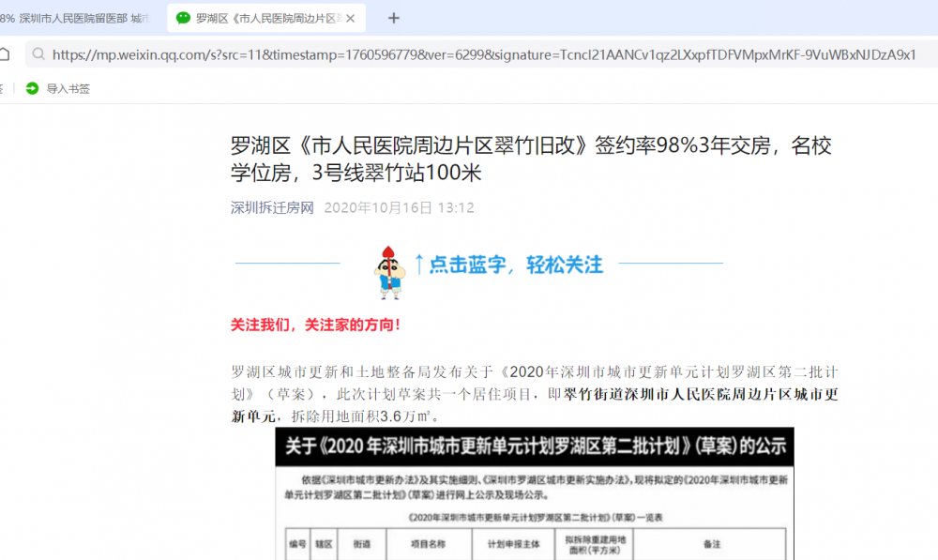Click the 点击蓝字，轻松关注 banner text
Viewport: 938px width, 560px height.
pos(516,265)
